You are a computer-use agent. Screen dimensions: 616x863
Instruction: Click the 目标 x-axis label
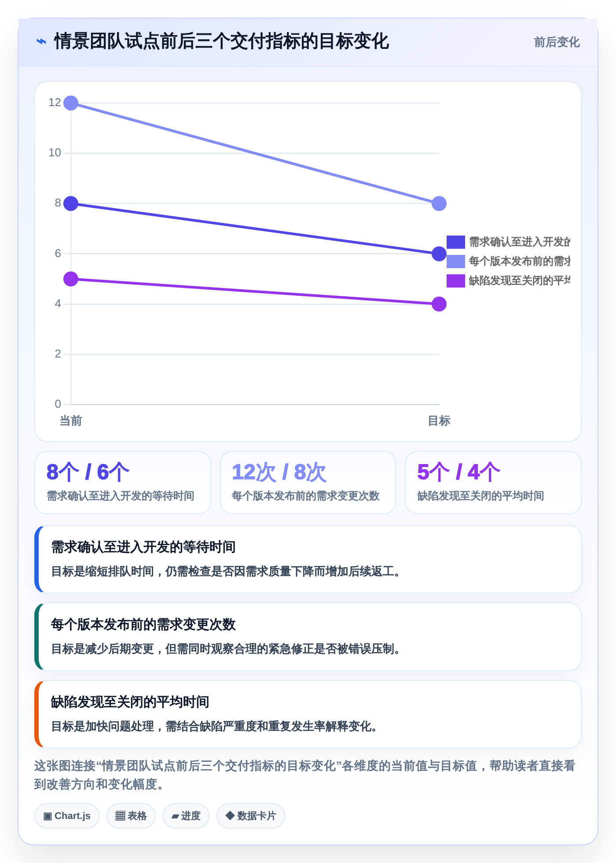[439, 421]
